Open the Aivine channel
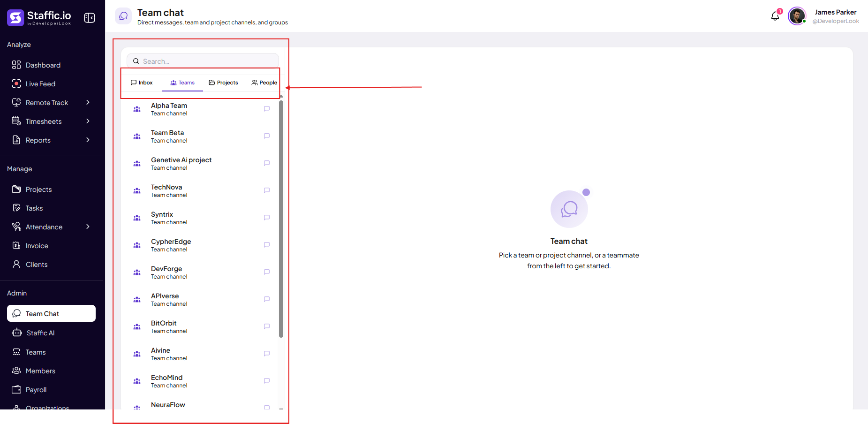The width and height of the screenshot is (868, 424). tap(200, 354)
